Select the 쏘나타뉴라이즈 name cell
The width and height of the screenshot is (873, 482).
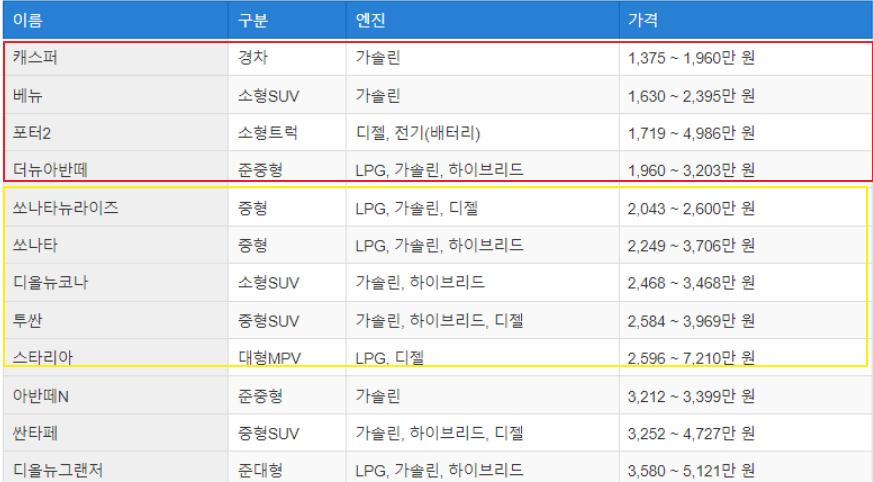(116, 208)
